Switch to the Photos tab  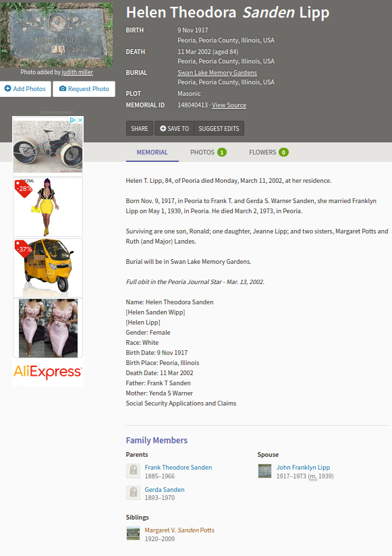pyautogui.click(x=208, y=152)
